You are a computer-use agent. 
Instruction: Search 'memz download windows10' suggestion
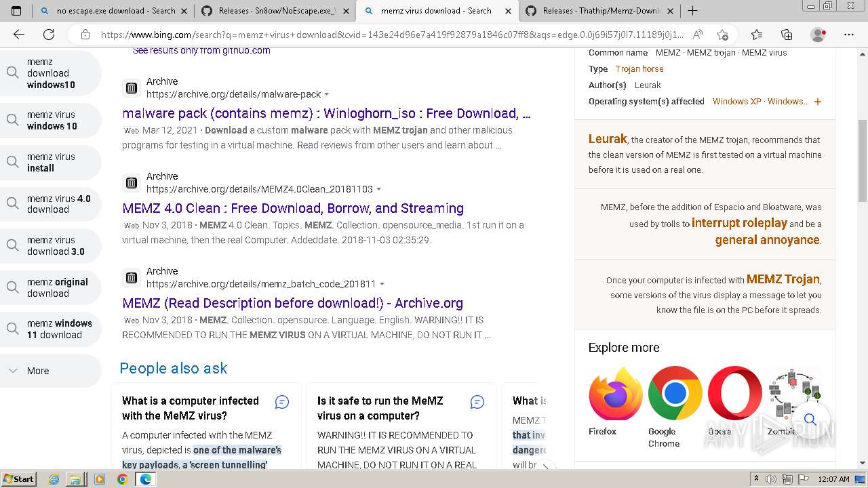pos(51,73)
